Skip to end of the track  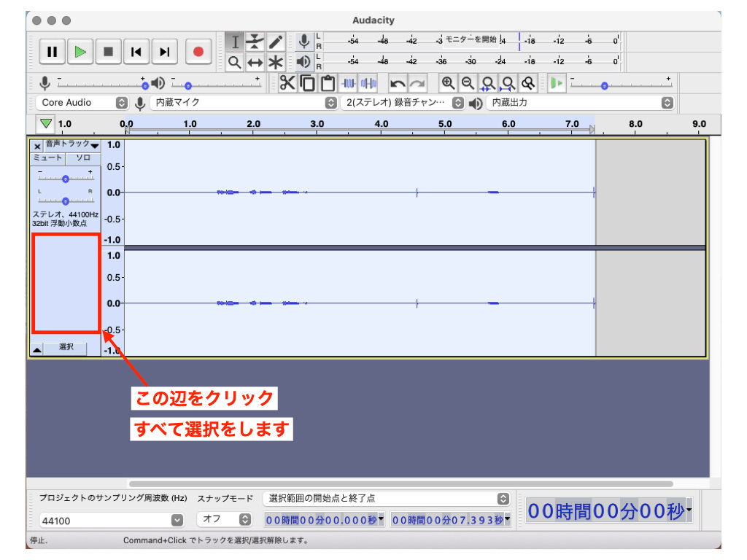164,52
